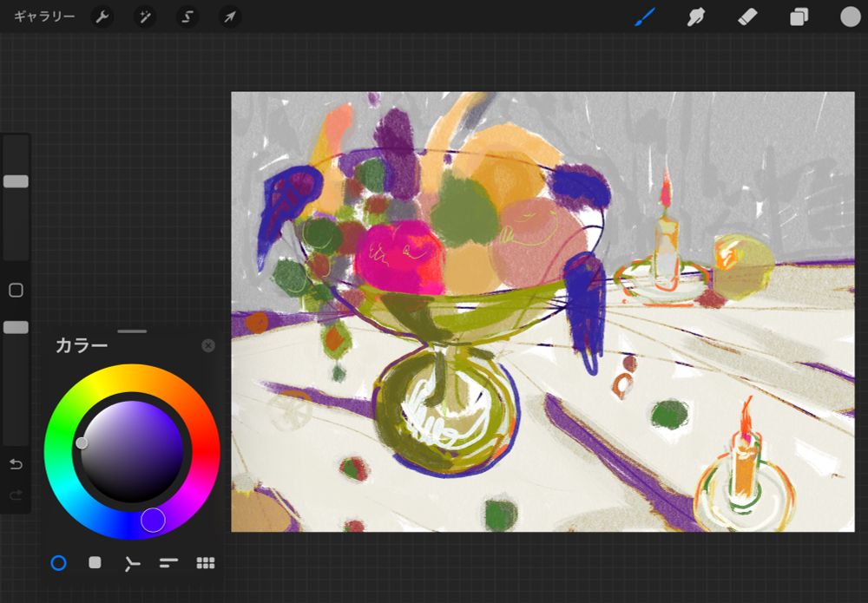This screenshot has height=603, width=868.
Task: Undo the last stroke
Action: 16,464
